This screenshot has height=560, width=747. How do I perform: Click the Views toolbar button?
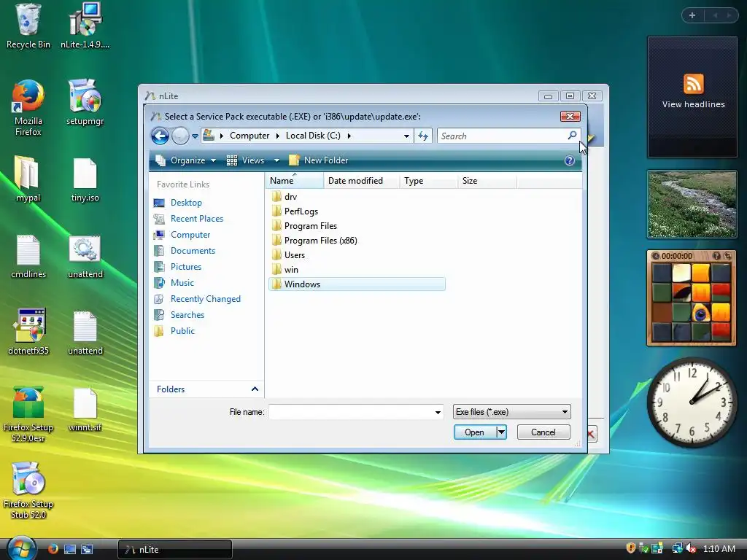click(246, 160)
